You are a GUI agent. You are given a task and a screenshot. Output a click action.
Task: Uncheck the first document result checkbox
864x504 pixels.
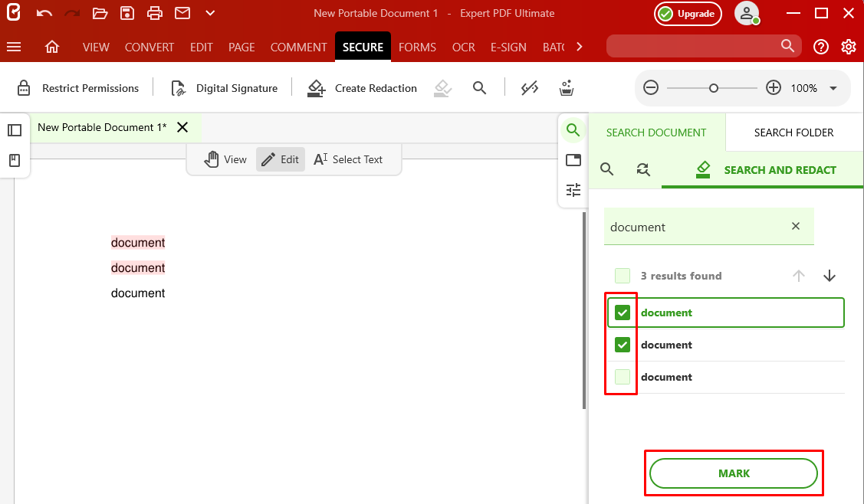click(623, 313)
